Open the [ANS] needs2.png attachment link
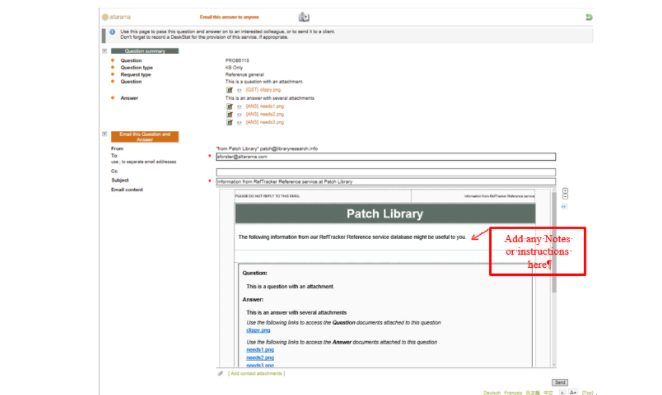The width and height of the screenshot is (662, 395). [265, 114]
